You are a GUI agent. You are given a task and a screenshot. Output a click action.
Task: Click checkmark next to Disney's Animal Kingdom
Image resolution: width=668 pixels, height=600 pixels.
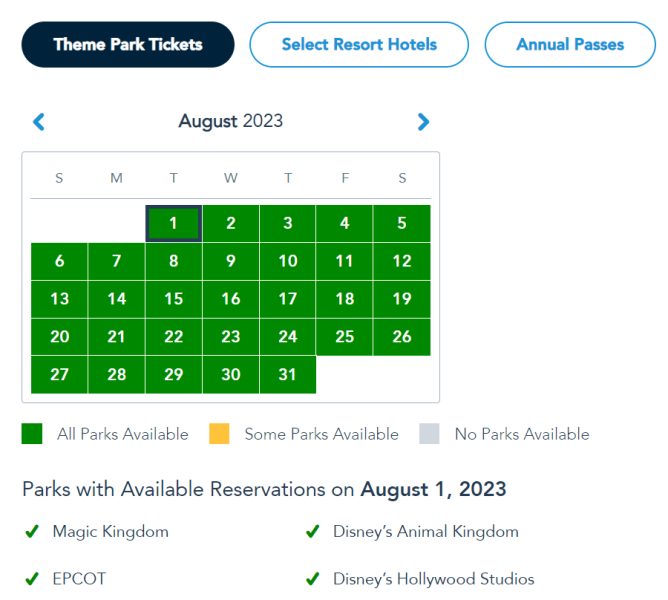313,532
